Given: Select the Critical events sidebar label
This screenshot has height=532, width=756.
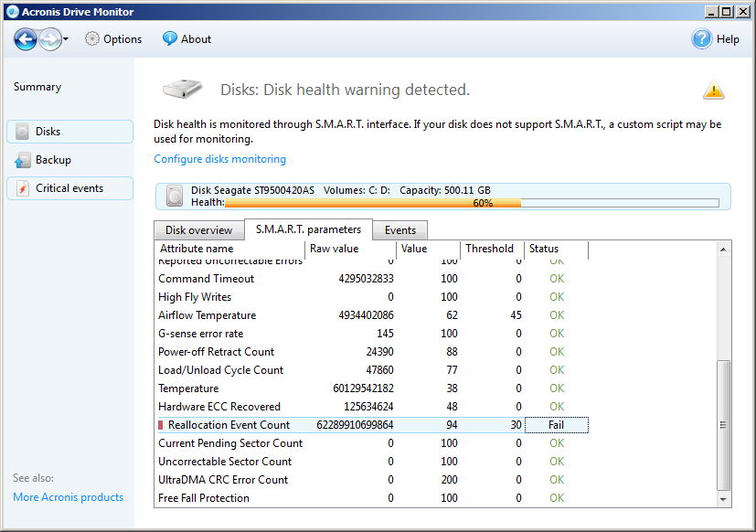Looking at the screenshot, I should point(69,188).
